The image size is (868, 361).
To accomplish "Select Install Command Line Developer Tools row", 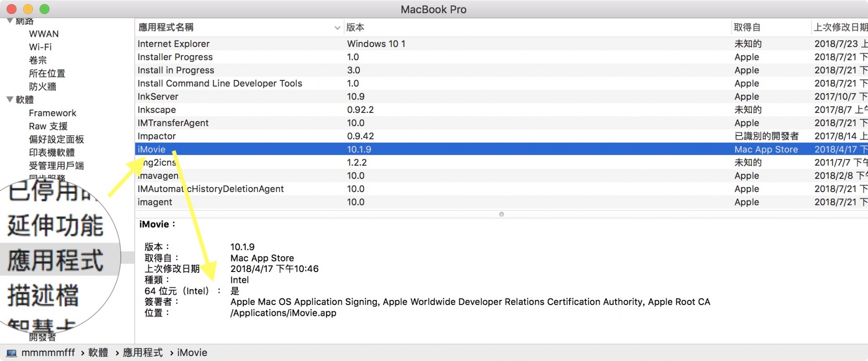I will point(501,83).
